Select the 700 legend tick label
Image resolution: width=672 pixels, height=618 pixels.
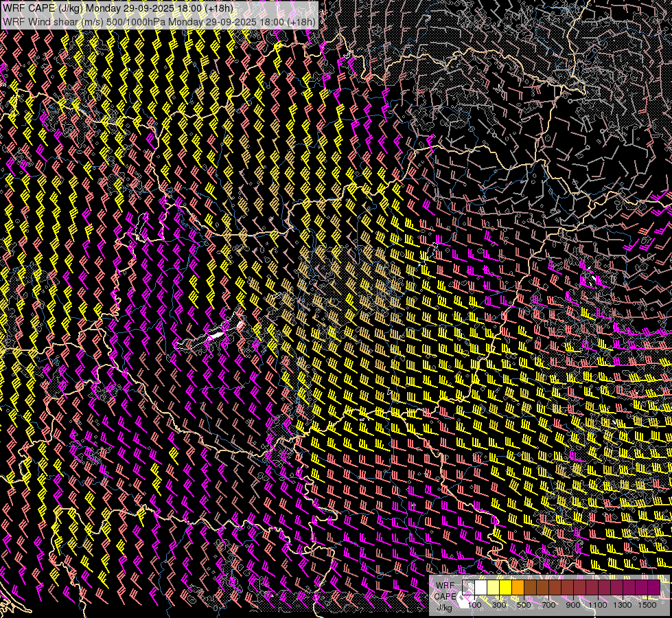(x=548, y=605)
